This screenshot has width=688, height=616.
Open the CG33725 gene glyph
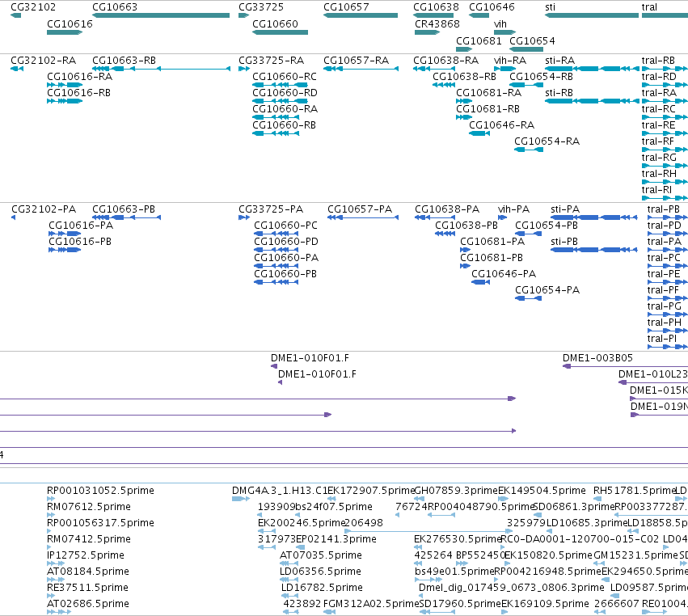tap(243, 15)
